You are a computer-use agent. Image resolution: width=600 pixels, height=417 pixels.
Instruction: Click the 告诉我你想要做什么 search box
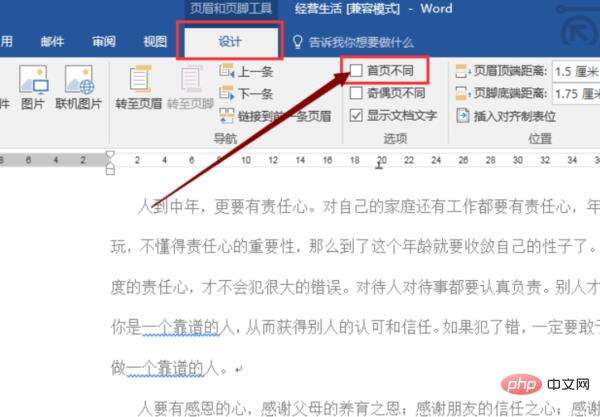click(x=361, y=42)
